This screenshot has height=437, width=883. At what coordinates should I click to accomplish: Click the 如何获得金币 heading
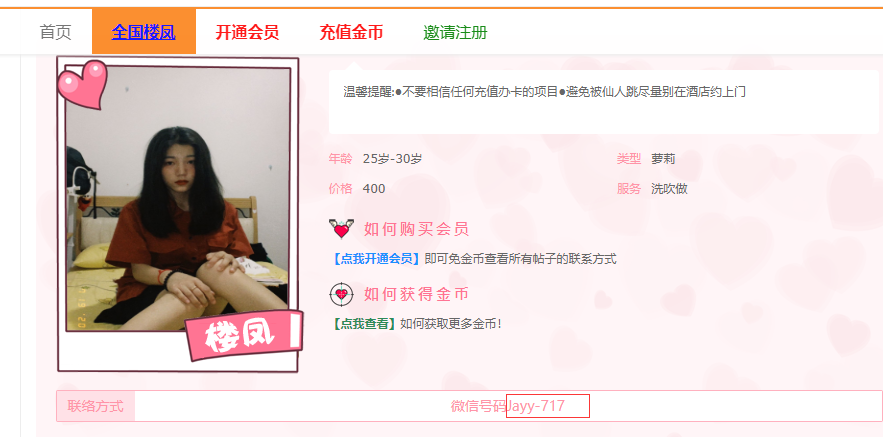pos(416,294)
